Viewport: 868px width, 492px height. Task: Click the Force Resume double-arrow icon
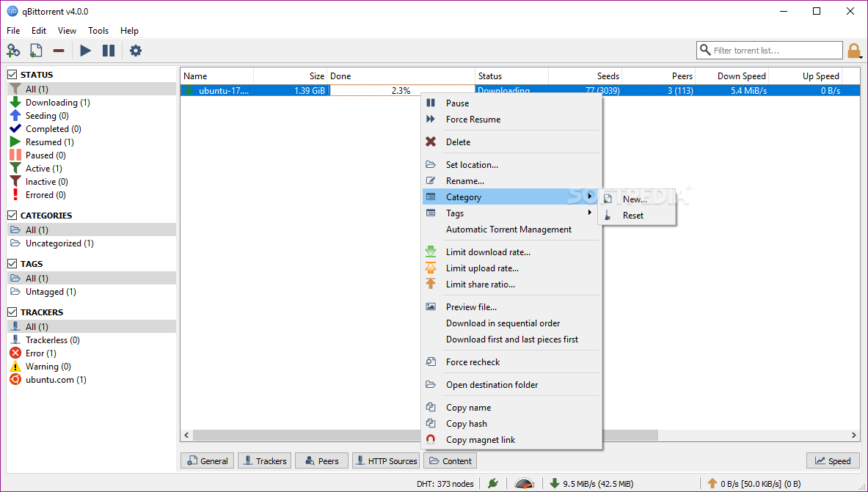[x=431, y=119]
